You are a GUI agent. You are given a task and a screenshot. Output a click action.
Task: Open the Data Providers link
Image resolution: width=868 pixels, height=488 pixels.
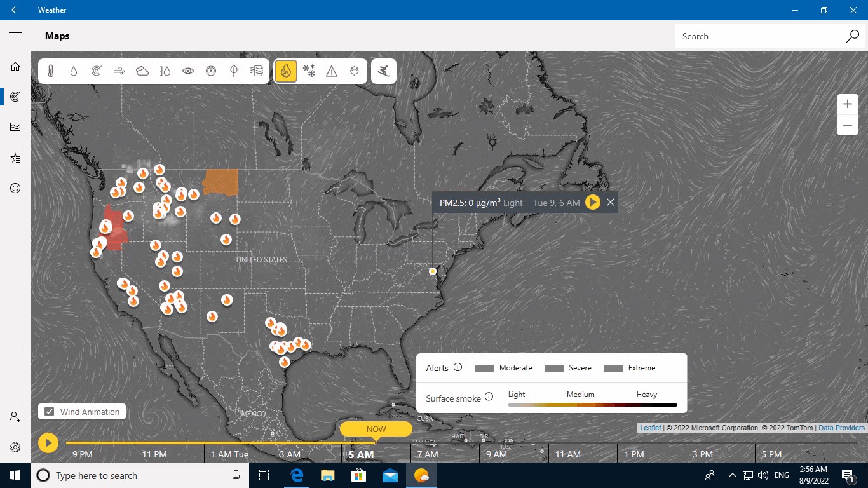[842, 428]
